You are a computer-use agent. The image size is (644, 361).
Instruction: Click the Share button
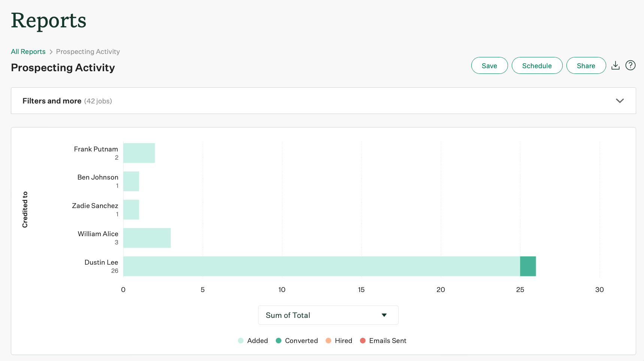tap(586, 65)
